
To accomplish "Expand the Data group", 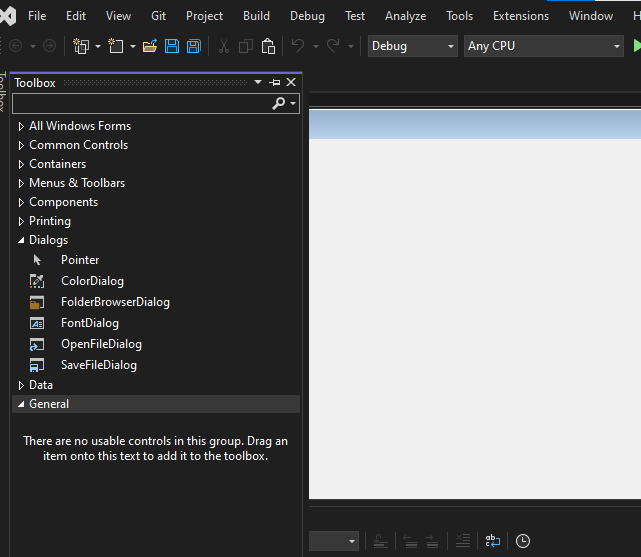I will coord(21,385).
